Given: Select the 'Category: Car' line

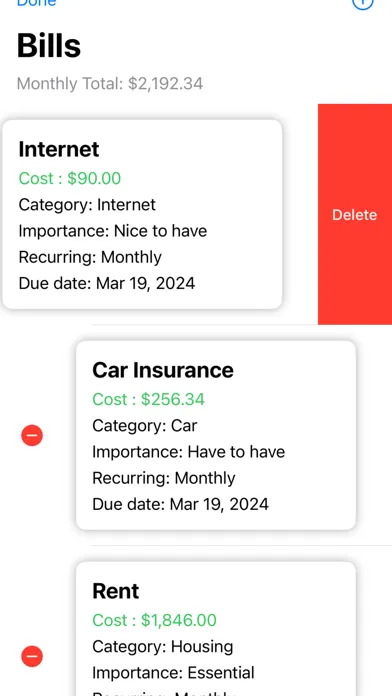Looking at the screenshot, I should (x=145, y=426).
